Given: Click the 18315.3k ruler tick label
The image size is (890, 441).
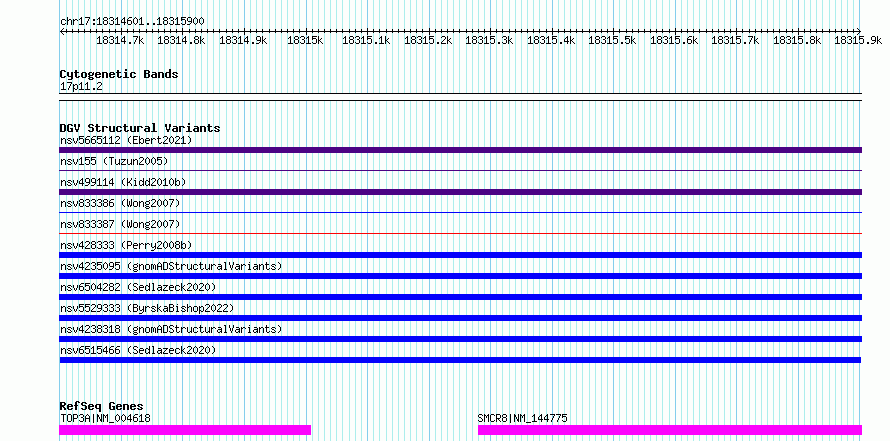Looking at the screenshot, I should (x=489, y=40).
